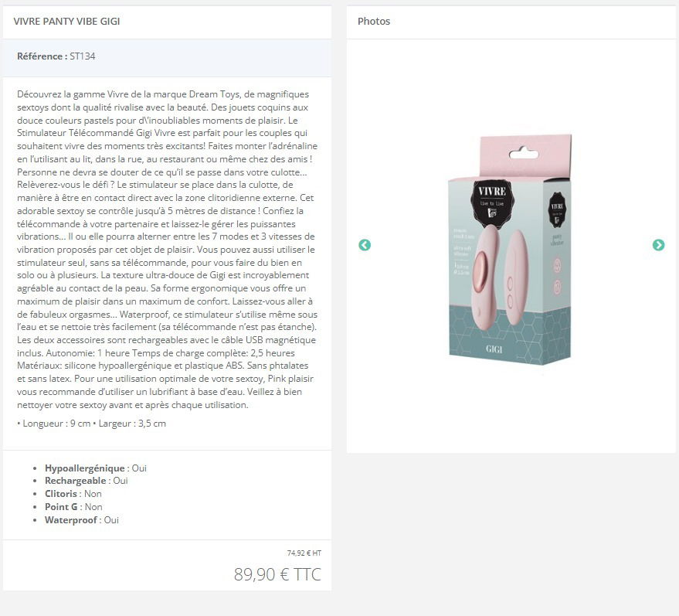Click the Point G feature line
The image size is (679, 616).
coord(73,507)
